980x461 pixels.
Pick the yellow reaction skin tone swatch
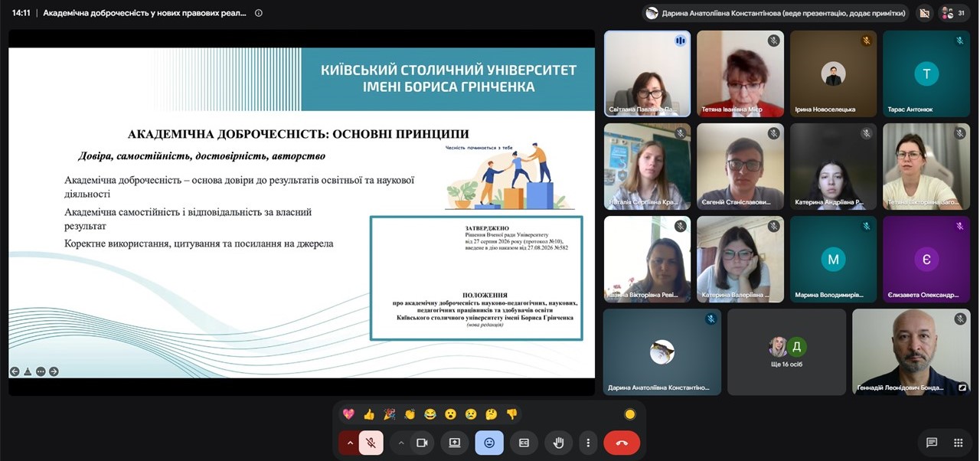pyautogui.click(x=630, y=414)
